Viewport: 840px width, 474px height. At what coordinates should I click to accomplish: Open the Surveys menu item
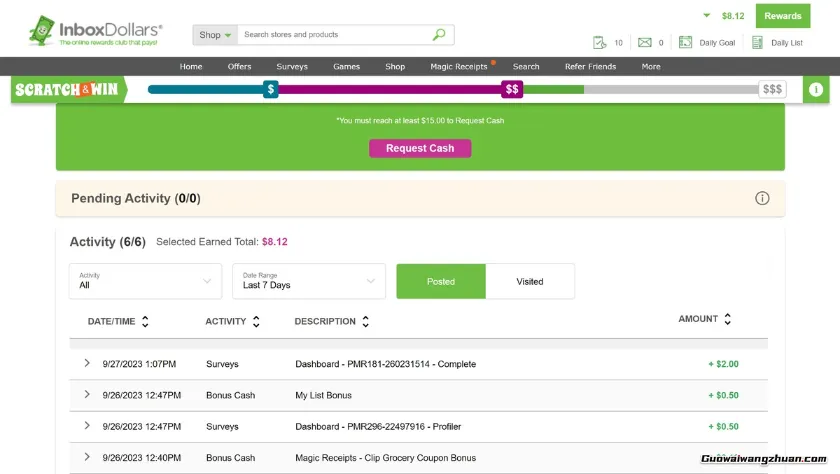click(x=292, y=67)
